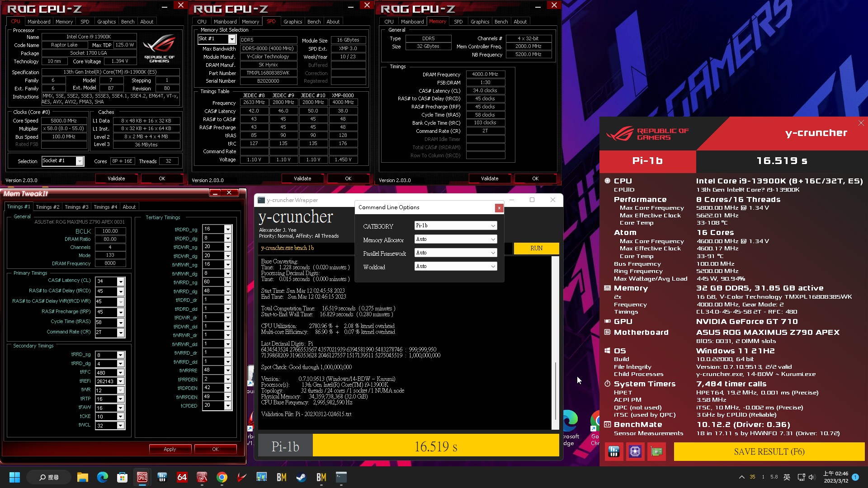Click OK in Mem TweakIt

[215, 449]
